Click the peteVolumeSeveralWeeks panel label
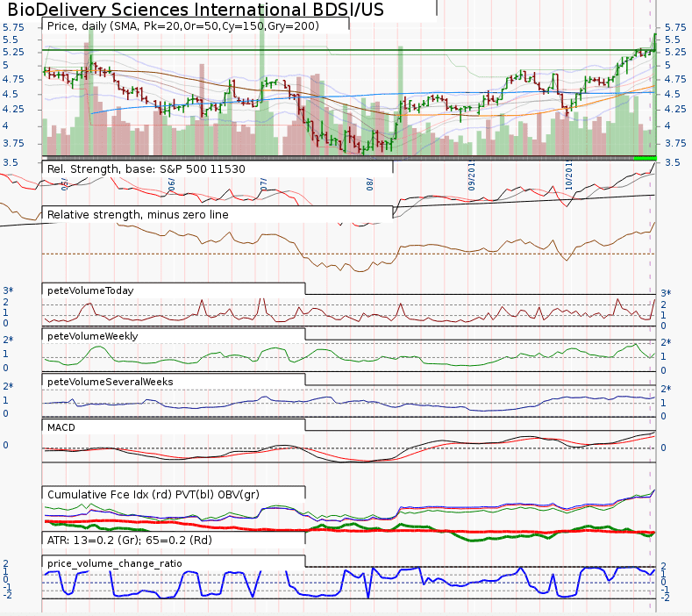Image resolution: width=692 pixels, height=616 pixels. pos(110,382)
